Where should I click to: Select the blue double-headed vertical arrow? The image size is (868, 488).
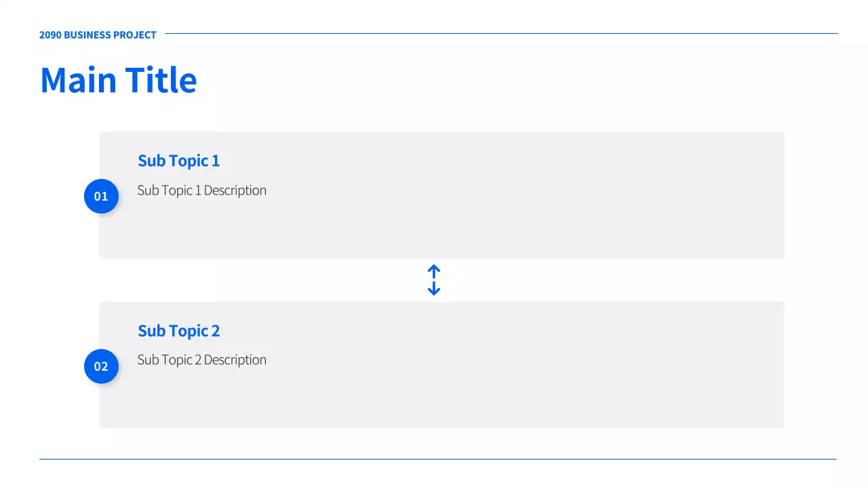(434, 280)
